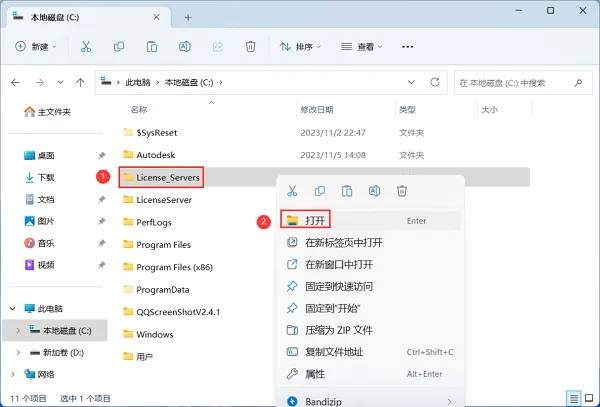Go back with the left arrow

[15, 82]
